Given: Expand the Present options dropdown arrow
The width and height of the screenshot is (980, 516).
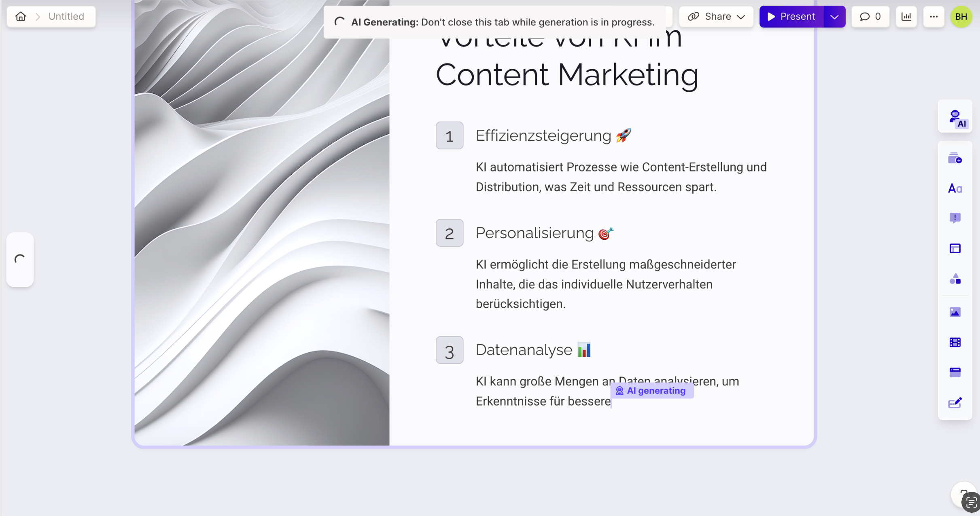Looking at the screenshot, I should (x=834, y=17).
